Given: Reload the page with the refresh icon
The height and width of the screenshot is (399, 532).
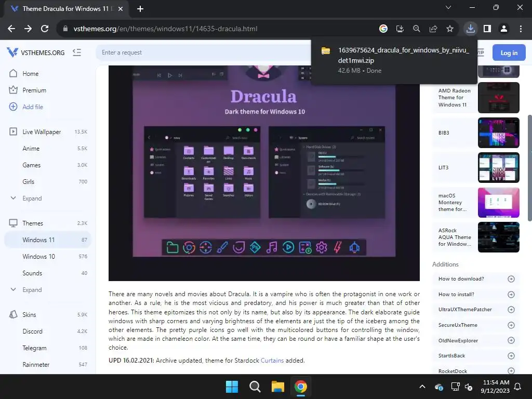Looking at the screenshot, I should 45,29.
